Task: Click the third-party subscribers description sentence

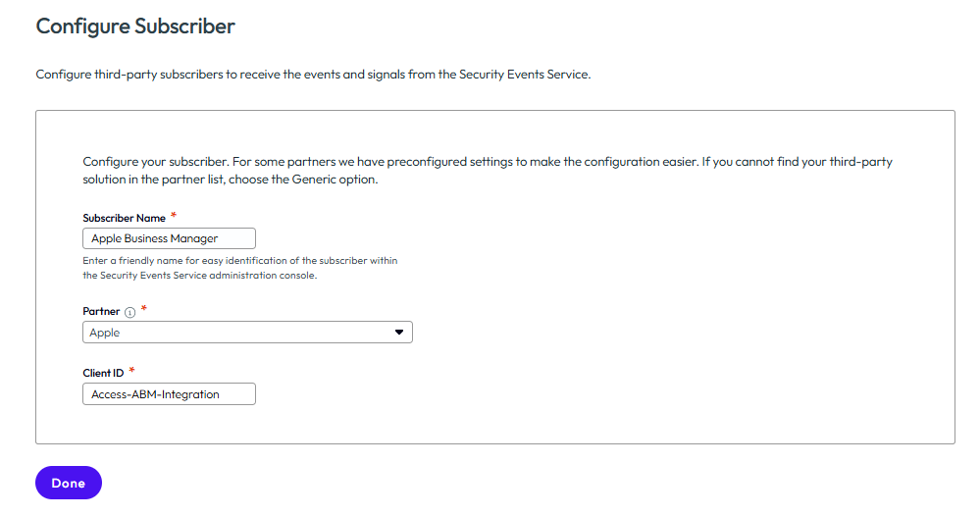Action: pyautogui.click(x=313, y=75)
